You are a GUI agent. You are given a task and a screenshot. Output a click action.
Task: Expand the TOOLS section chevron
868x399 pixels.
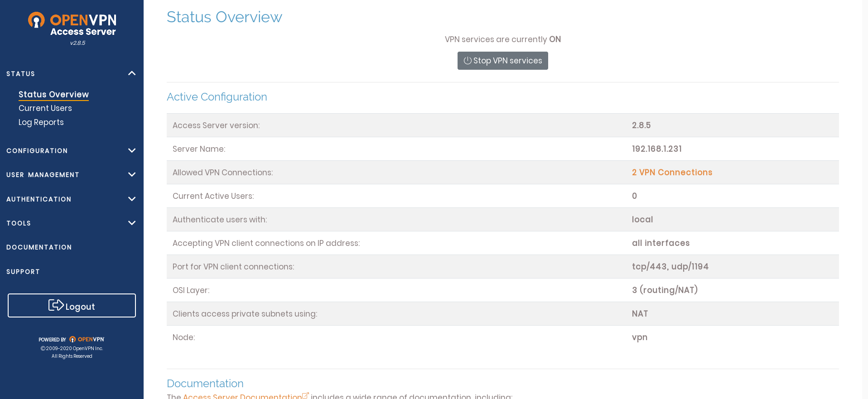(x=132, y=223)
